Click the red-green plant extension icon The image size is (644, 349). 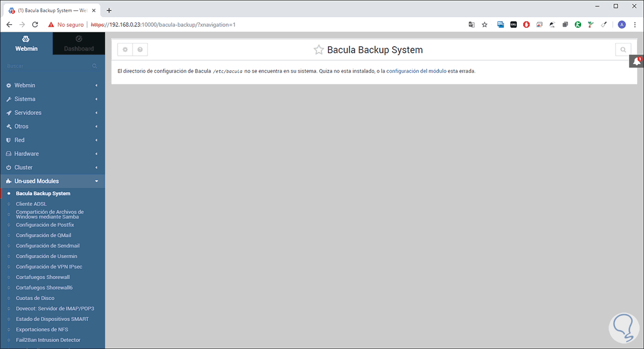pos(591,24)
